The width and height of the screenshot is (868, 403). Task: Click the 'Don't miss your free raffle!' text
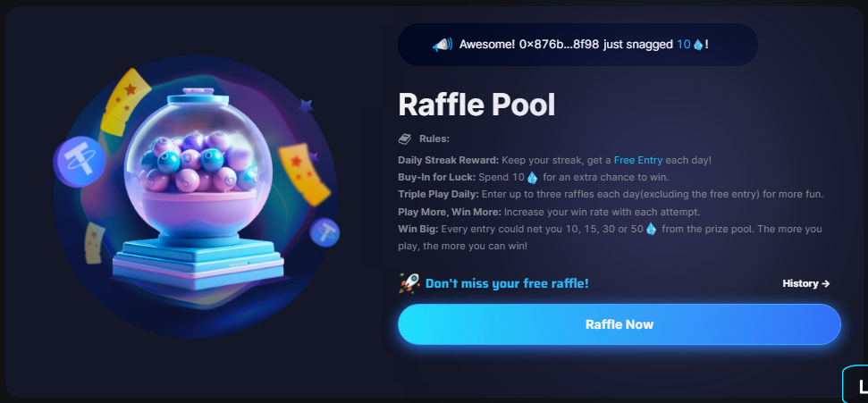pos(507,283)
